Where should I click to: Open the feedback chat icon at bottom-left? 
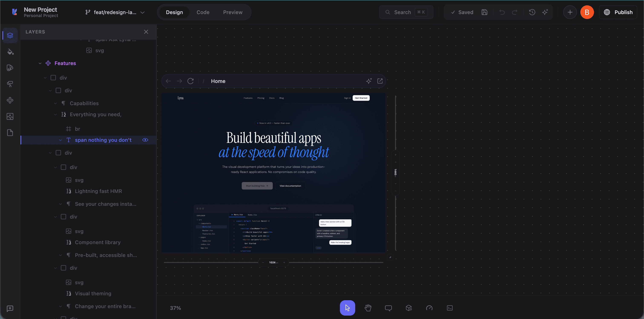[x=10, y=309]
